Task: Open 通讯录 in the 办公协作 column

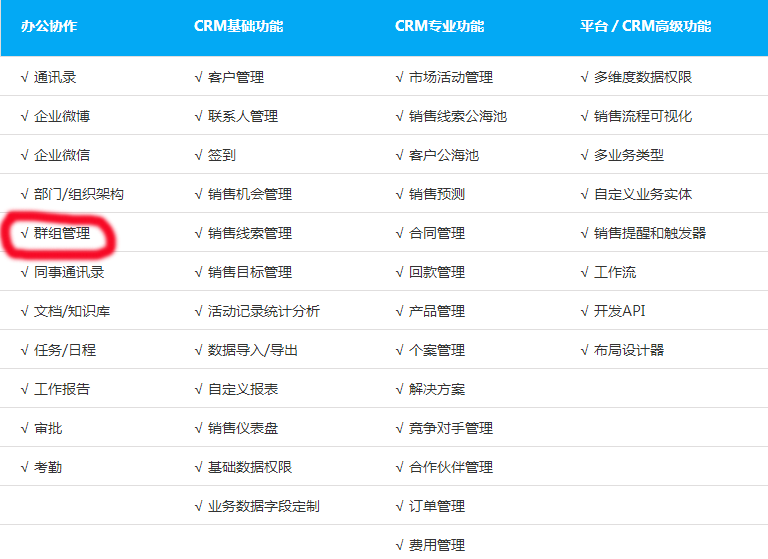Action: (55, 77)
